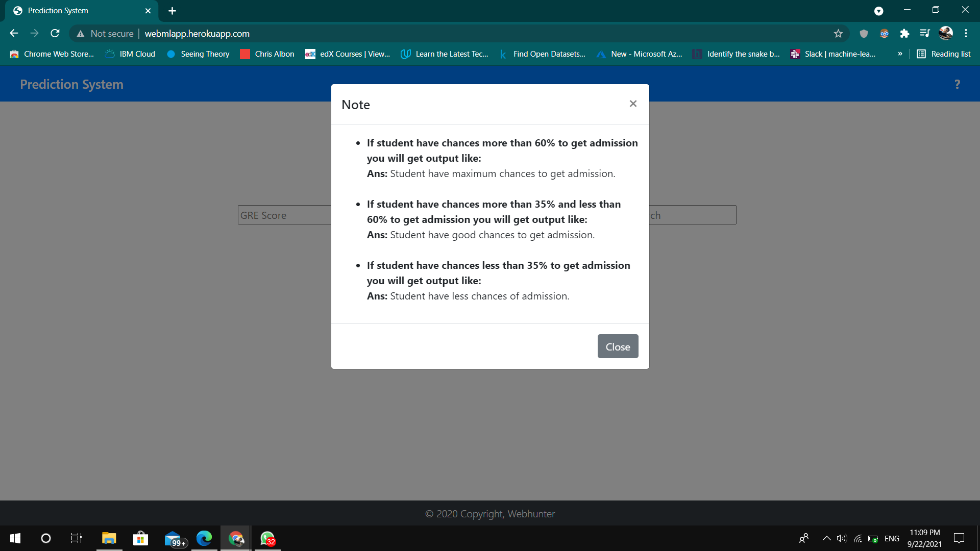Open Chris Albon bookmark
The height and width of the screenshot is (551, 980).
point(267,54)
